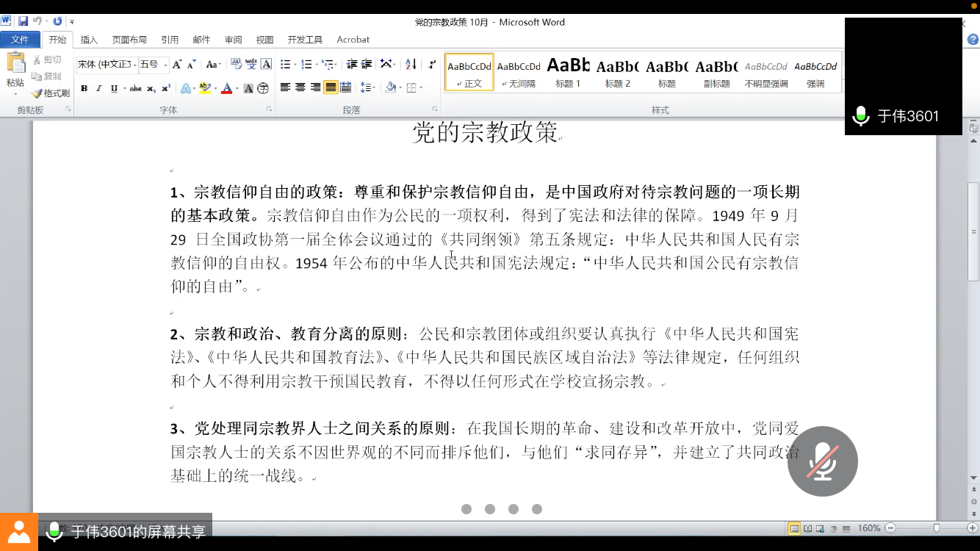This screenshot has width=980, height=551.
Task: Click the Strikethrough abc icon
Action: click(135, 88)
